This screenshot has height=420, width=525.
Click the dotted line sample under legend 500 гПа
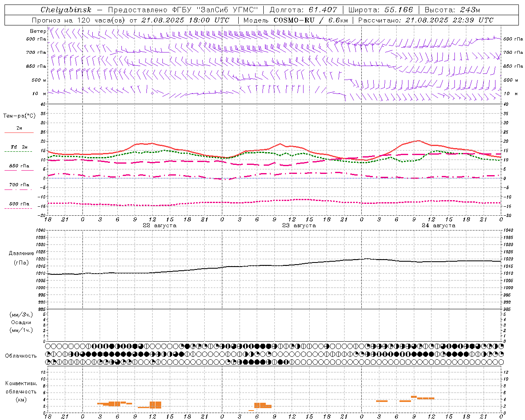tap(18, 208)
